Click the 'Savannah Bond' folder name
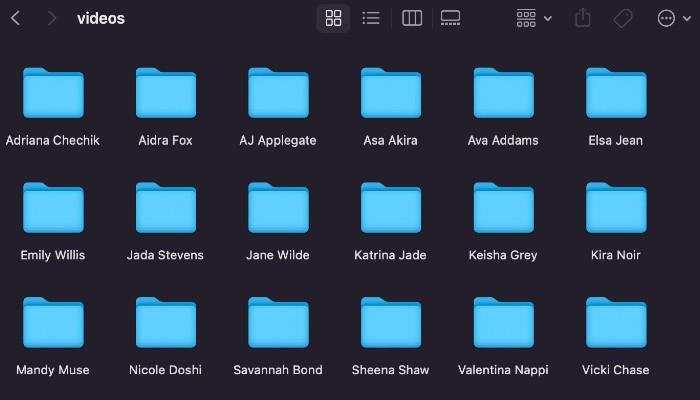700x400 pixels. pyautogui.click(x=278, y=370)
